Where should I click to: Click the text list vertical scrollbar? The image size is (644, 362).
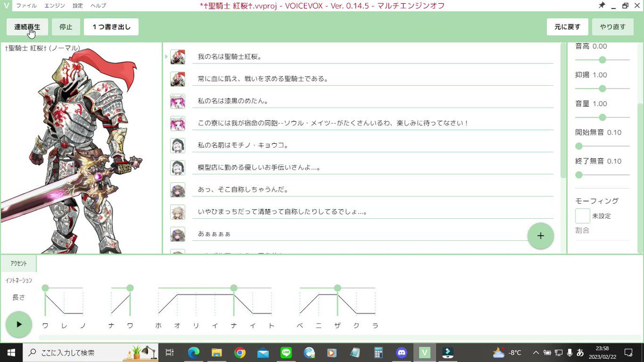563,110
